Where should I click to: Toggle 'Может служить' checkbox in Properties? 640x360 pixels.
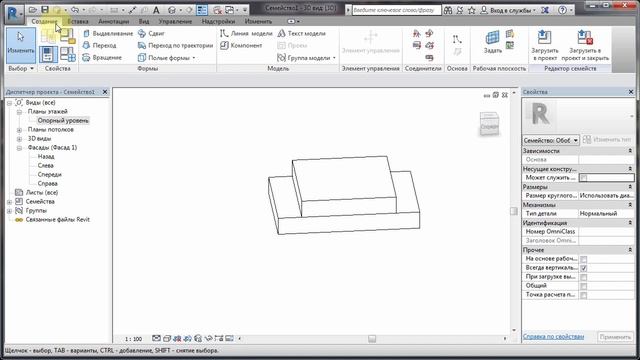[584, 178]
